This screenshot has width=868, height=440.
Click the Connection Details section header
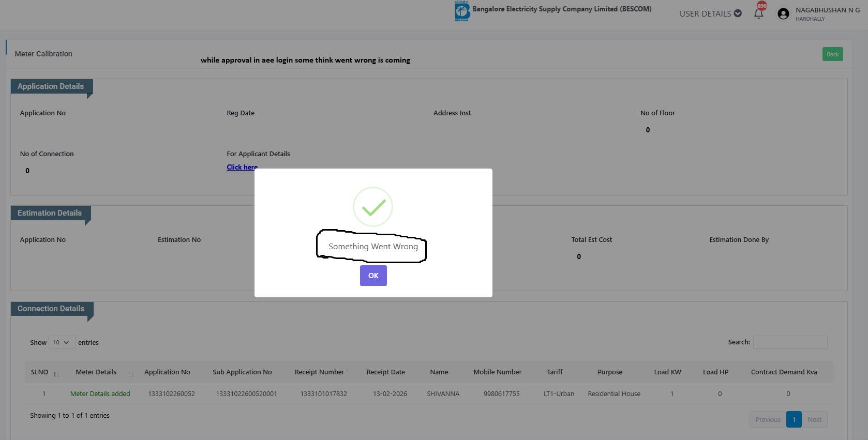point(51,309)
